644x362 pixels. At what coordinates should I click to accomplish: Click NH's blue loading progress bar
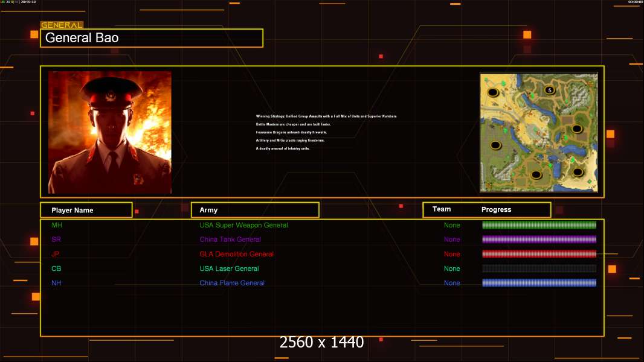(539, 283)
